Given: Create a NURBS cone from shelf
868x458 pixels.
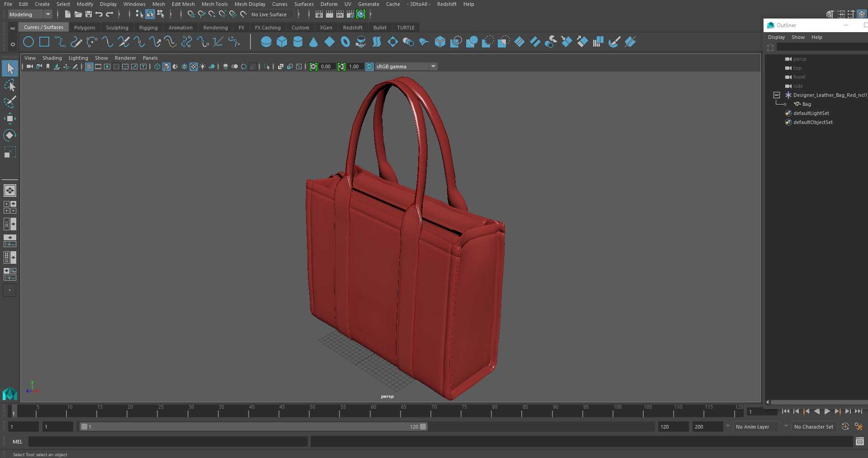Looking at the screenshot, I should pyautogui.click(x=314, y=42).
